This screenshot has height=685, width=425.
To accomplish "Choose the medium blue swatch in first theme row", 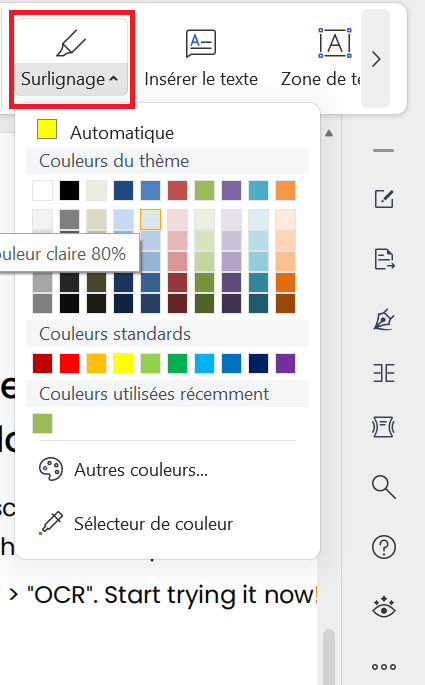I will 150,190.
